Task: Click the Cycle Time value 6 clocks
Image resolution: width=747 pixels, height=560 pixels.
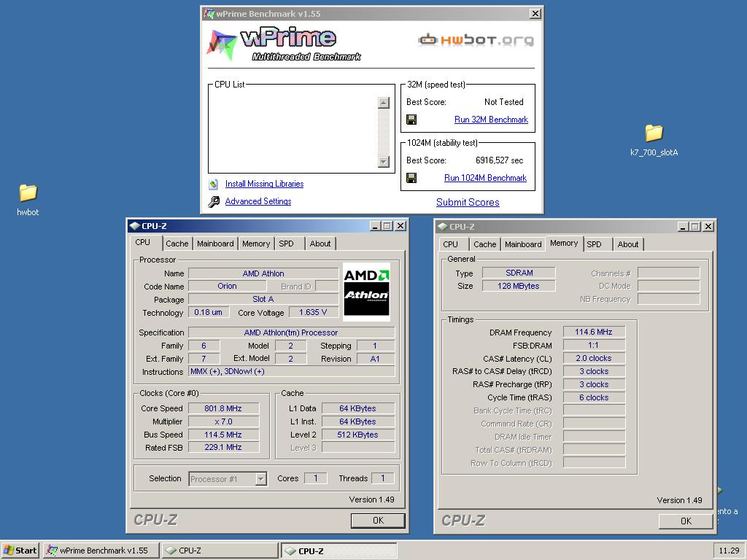Action: coord(594,397)
